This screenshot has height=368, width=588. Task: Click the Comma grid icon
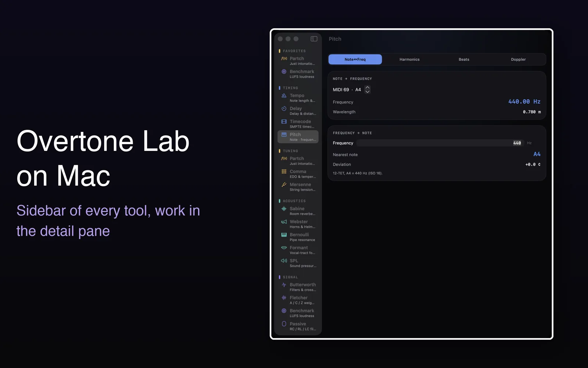click(x=284, y=171)
